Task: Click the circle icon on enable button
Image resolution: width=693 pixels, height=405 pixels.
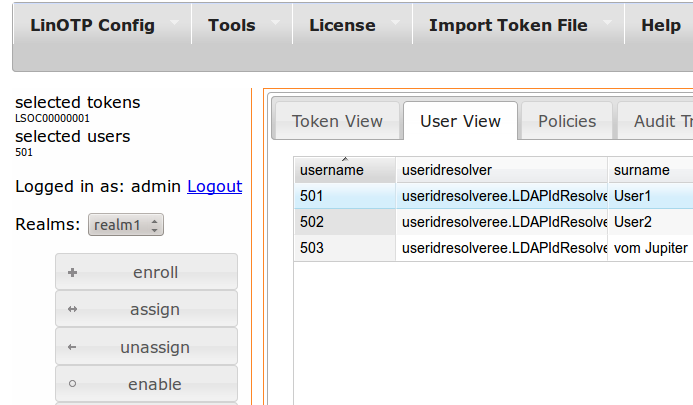Action: click(x=72, y=384)
